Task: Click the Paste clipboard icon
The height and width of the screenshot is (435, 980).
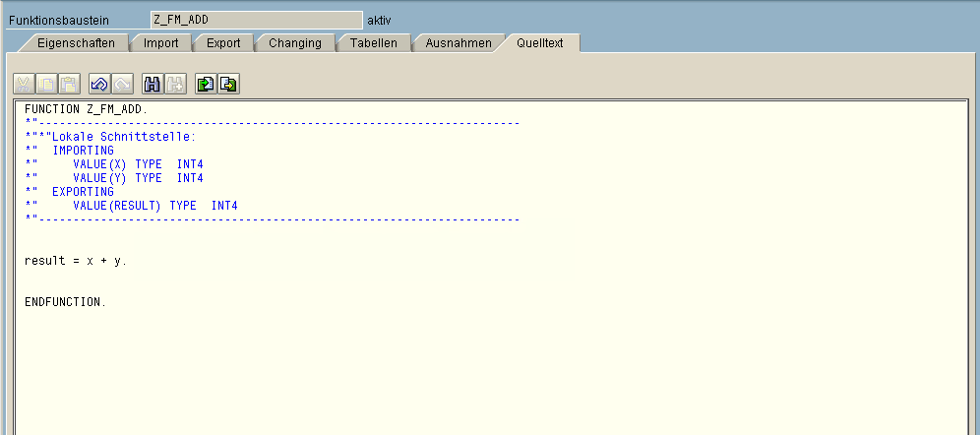Action: [69, 85]
